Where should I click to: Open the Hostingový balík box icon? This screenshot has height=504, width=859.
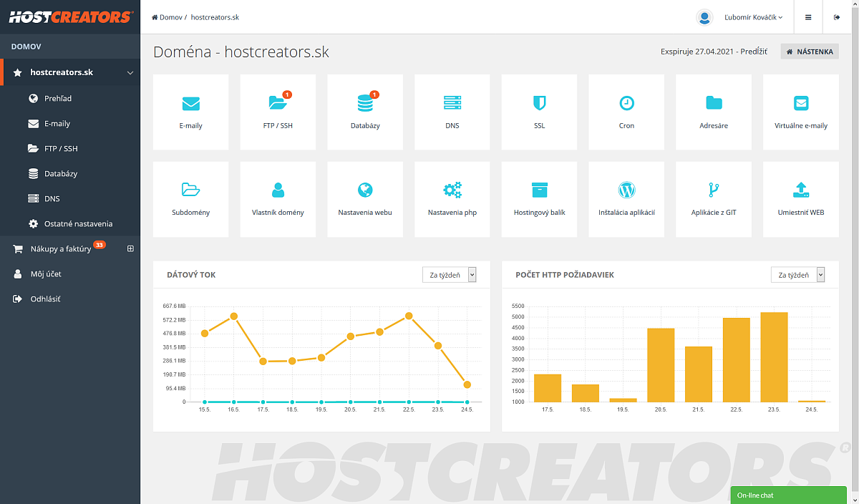[x=540, y=190]
